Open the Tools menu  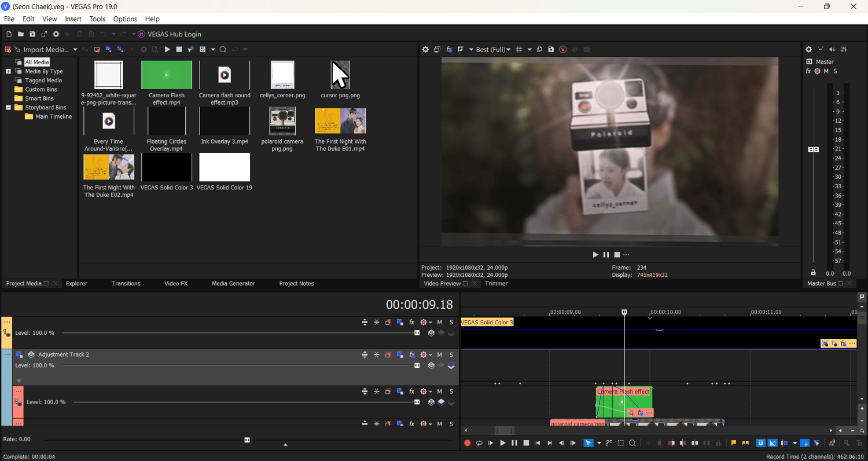(x=97, y=19)
